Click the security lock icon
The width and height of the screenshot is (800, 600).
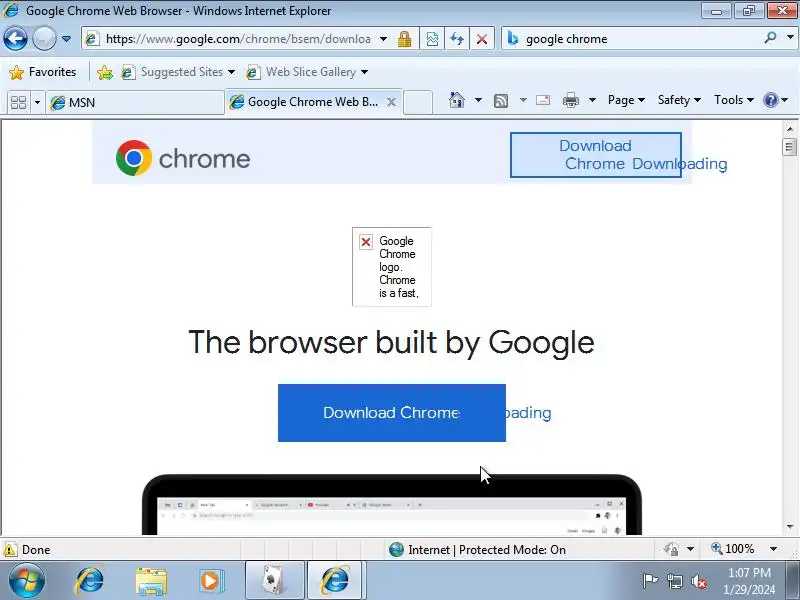point(405,39)
